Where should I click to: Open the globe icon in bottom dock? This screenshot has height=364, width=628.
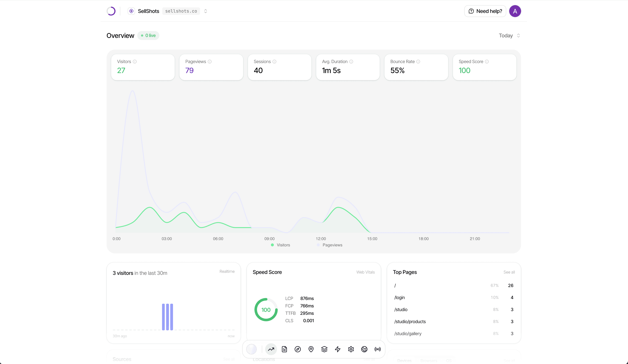pyautogui.click(x=364, y=349)
